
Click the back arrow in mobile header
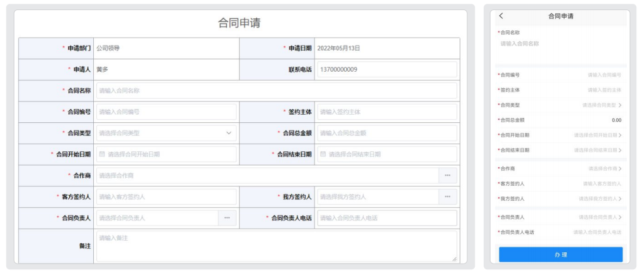tap(501, 16)
